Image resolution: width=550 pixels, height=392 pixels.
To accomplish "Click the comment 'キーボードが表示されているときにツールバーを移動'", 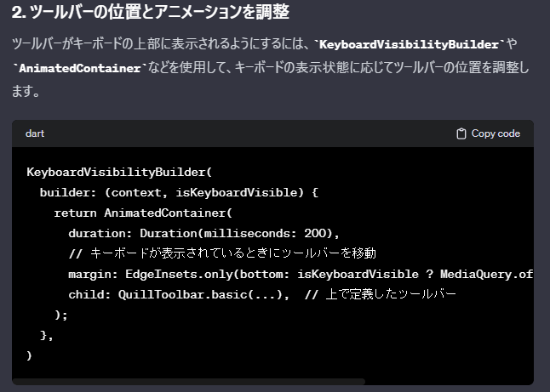I will pyautogui.click(x=233, y=253).
